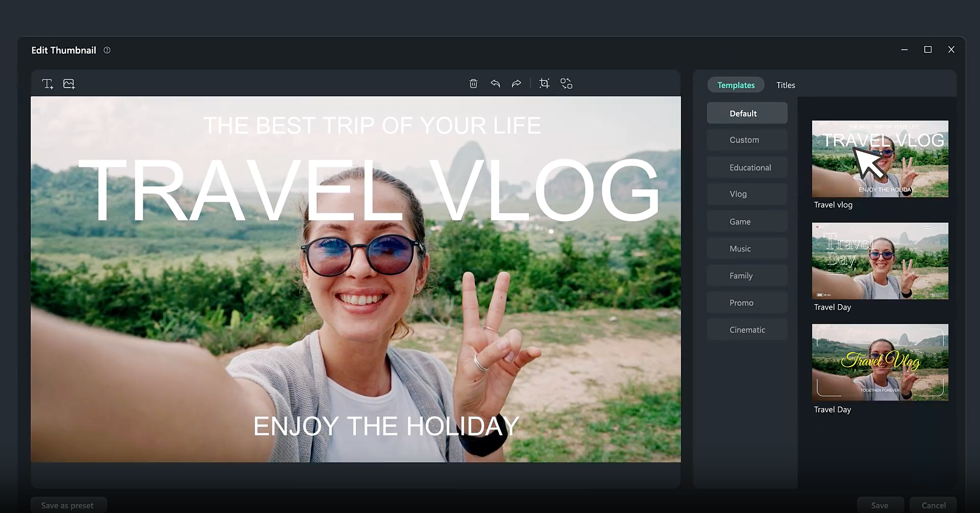
Task: Close the Edit Thumbnail window
Action: tap(951, 50)
